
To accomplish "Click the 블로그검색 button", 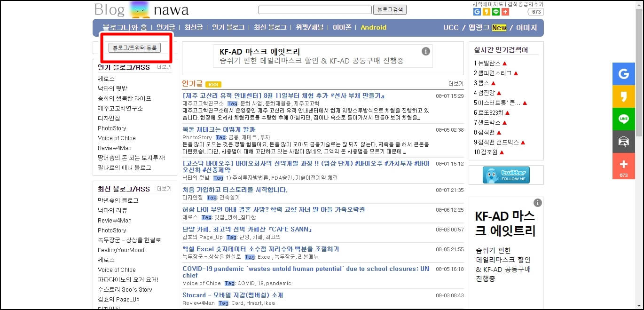I will [390, 10].
